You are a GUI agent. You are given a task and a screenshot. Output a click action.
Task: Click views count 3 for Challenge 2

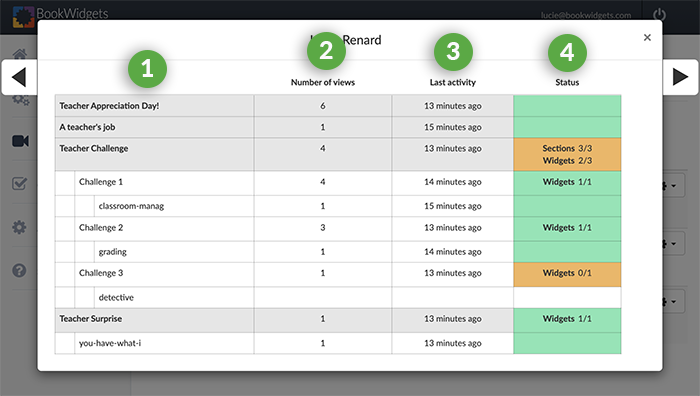click(x=323, y=228)
